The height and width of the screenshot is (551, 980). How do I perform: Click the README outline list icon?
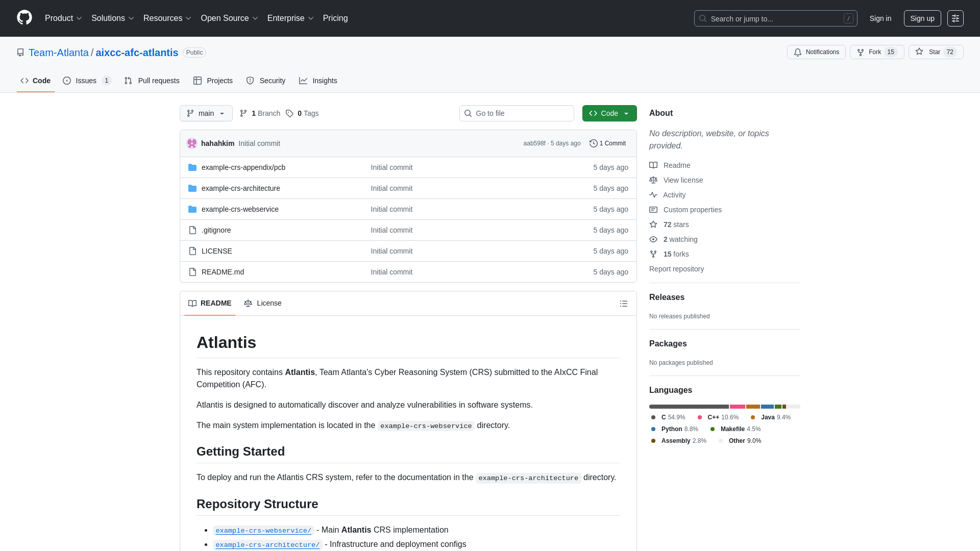click(x=623, y=304)
